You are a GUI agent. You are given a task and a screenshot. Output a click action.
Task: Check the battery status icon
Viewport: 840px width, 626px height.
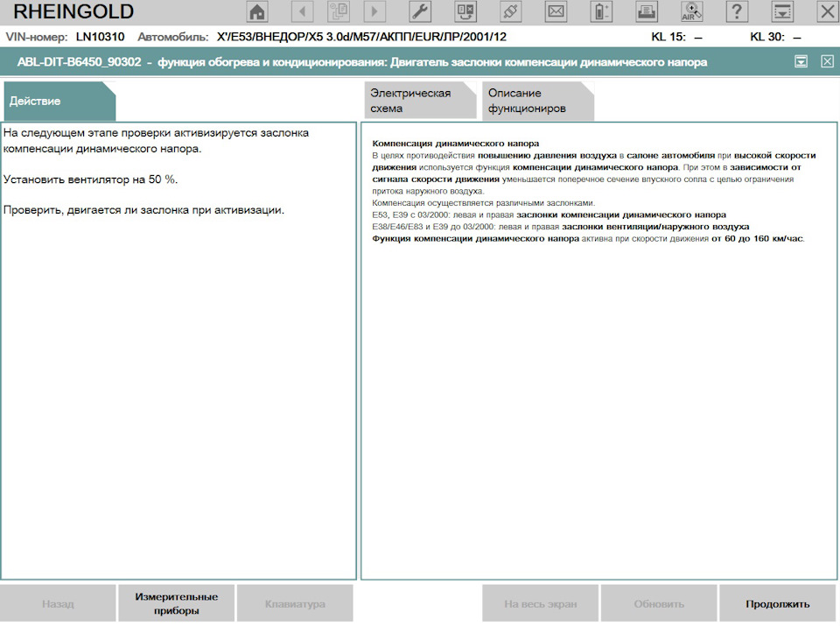[601, 11]
